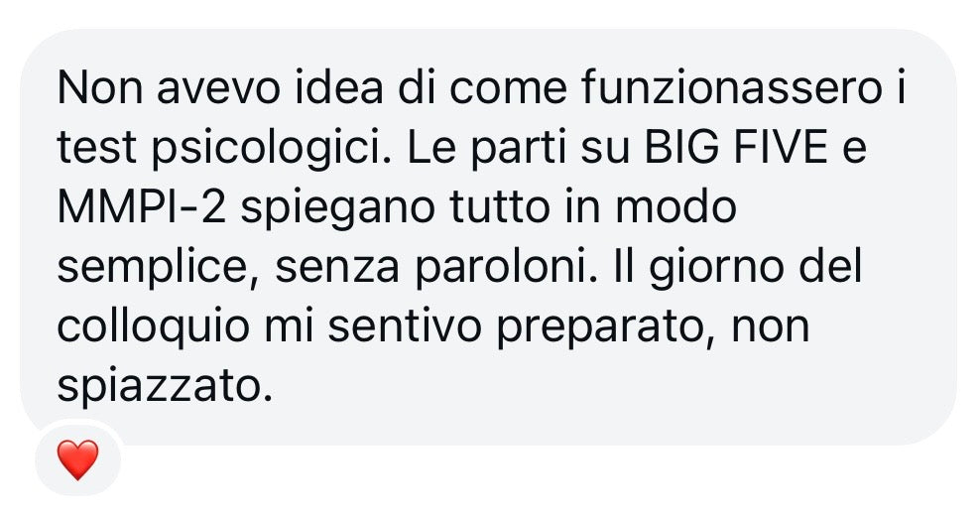980x518 pixels.
Task: Select the gray message bubble
Action: [x=489, y=237]
